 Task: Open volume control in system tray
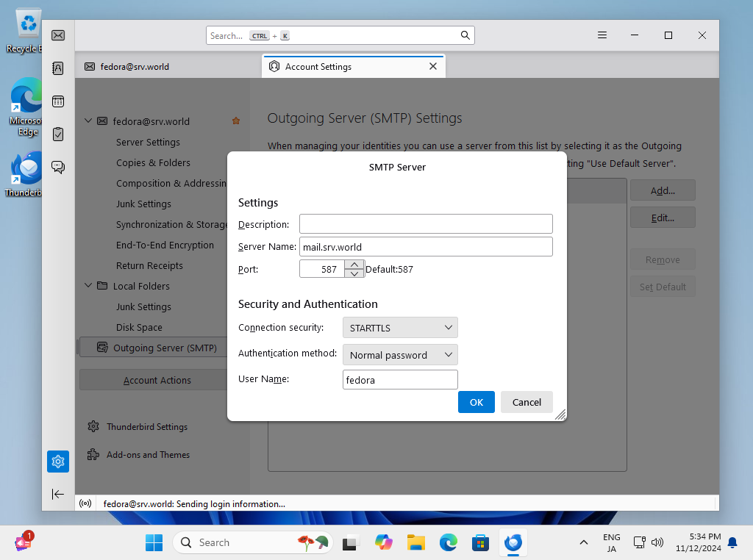click(x=657, y=542)
